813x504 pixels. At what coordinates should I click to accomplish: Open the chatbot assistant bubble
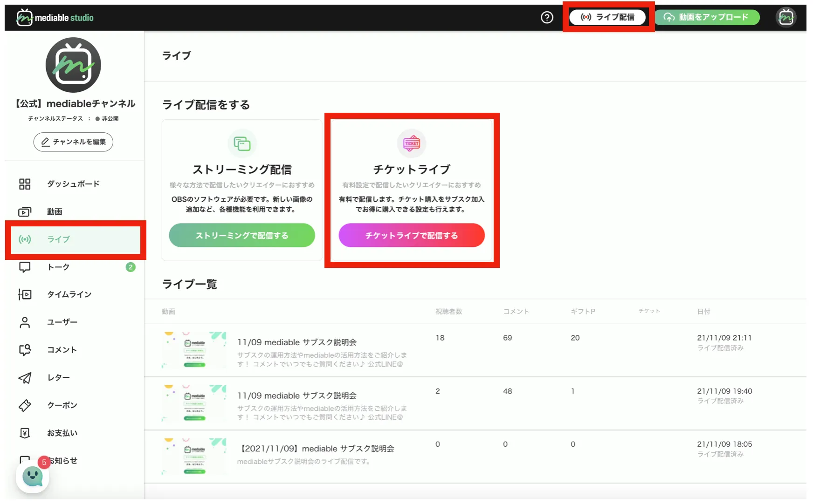33,476
